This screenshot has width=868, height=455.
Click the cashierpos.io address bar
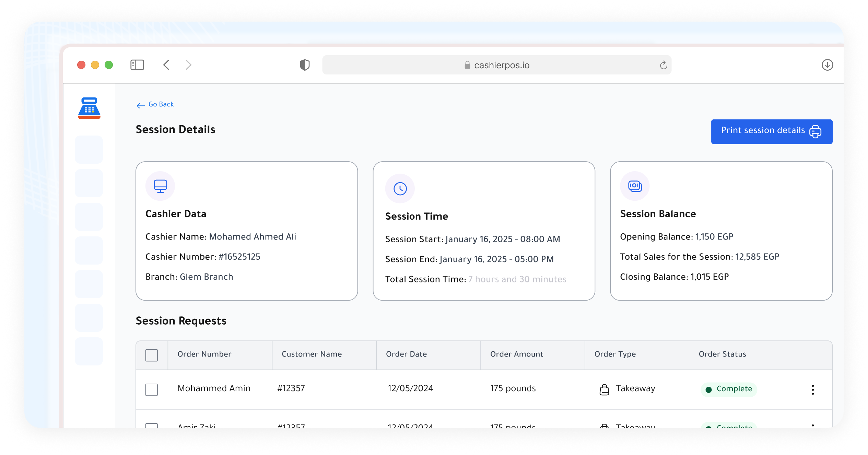[x=496, y=65]
